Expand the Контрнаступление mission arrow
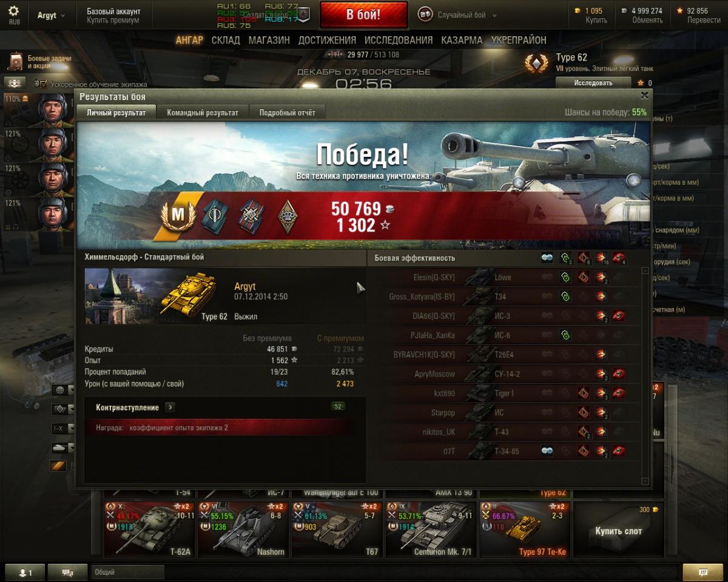 [170, 407]
